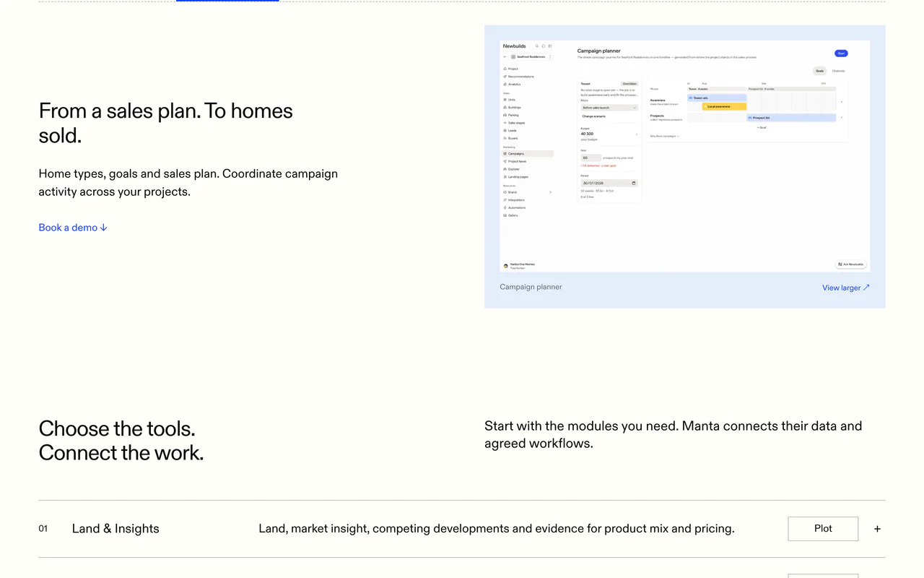Screen dimensions: 924x578
Task: Click the calendar icon in the Period date field
Action: tap(634, 183)
